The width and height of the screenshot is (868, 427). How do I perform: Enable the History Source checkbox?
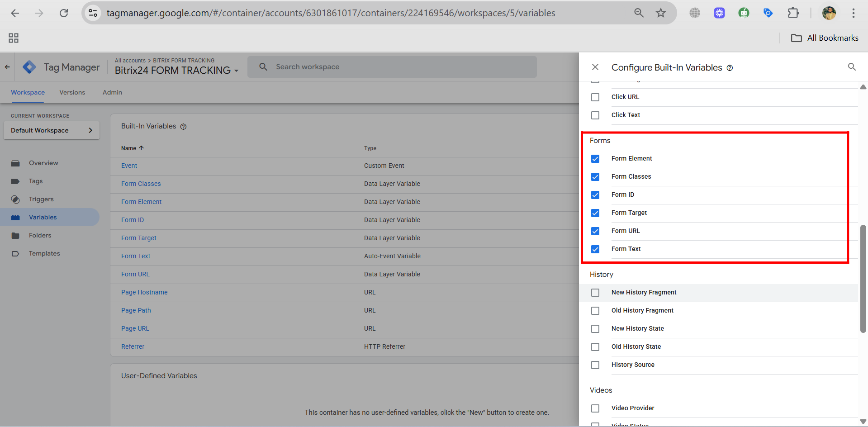(x=595, y=365)
